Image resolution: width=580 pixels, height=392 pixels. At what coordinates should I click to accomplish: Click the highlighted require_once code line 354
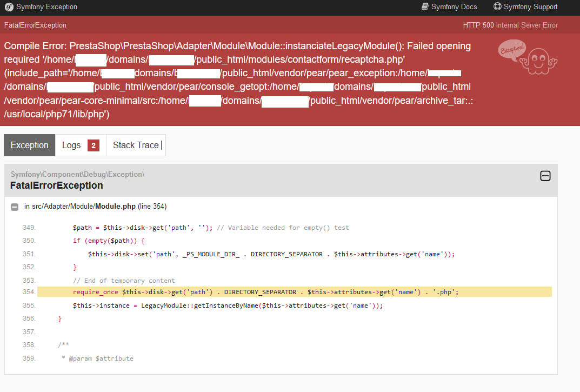click(x=295, y=292)
